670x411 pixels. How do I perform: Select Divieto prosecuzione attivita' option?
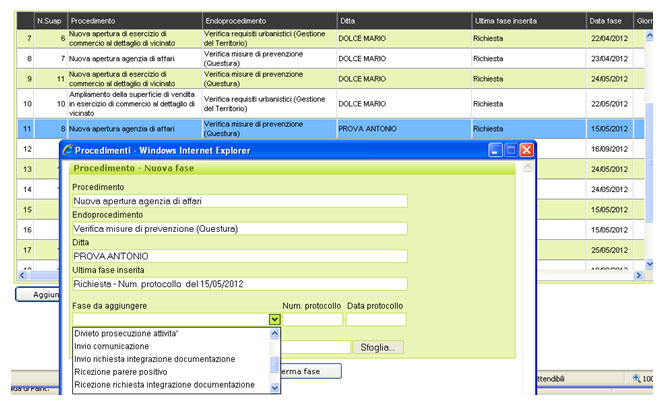pos(126,333)
